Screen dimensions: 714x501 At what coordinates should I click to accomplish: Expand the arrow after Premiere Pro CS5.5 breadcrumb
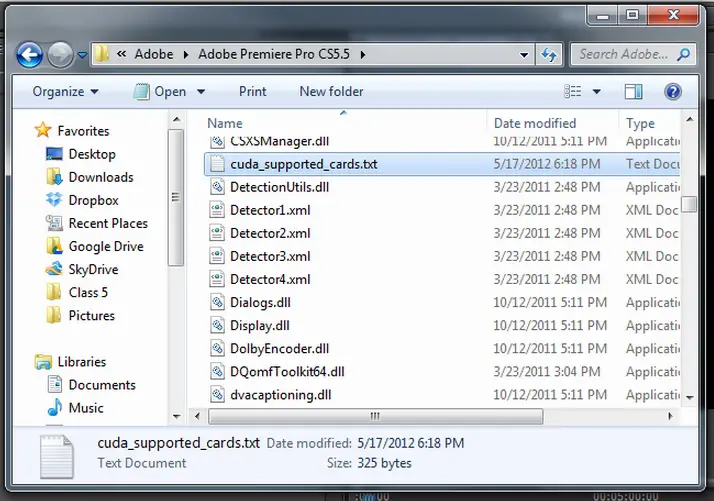[x=362, y=55]
